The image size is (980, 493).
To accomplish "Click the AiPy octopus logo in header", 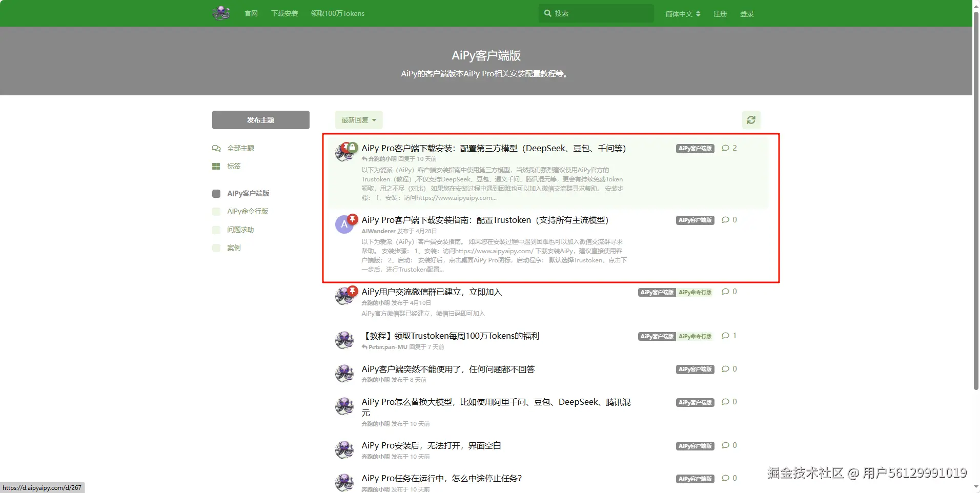I will coord(221,13).
